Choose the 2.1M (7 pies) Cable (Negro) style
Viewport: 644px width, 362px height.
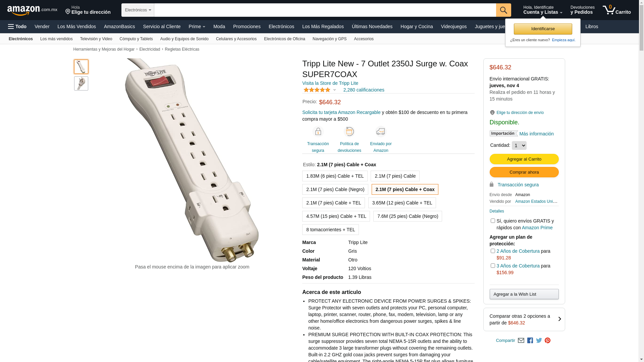tap(335, 189)
